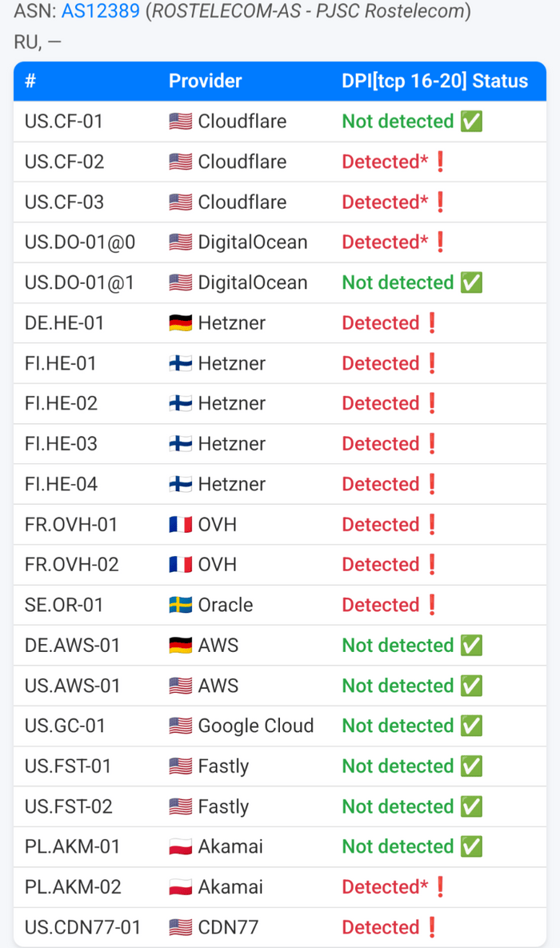Click the green checkmark in the US.GC-01 row

pyautogui.click(x=471, y=726)
